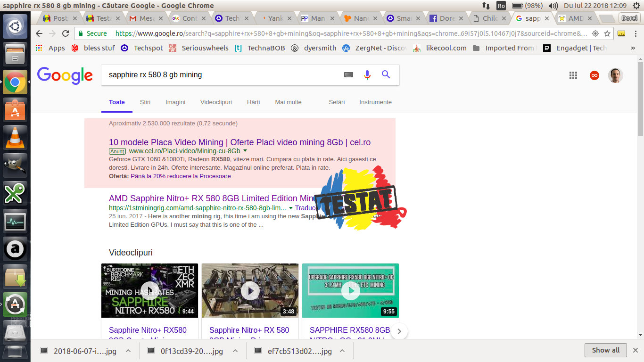The image size is (644, 362).
Task: Open volume indicator in top panel
Action: coord(553,6)
